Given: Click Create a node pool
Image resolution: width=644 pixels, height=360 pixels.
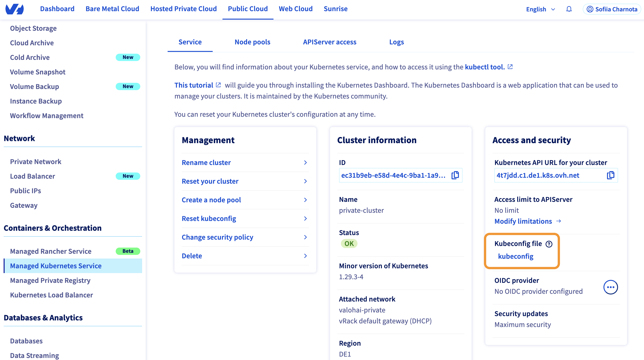Looking at the screenshot, I should pyautogui.click(x=211, y=200).
